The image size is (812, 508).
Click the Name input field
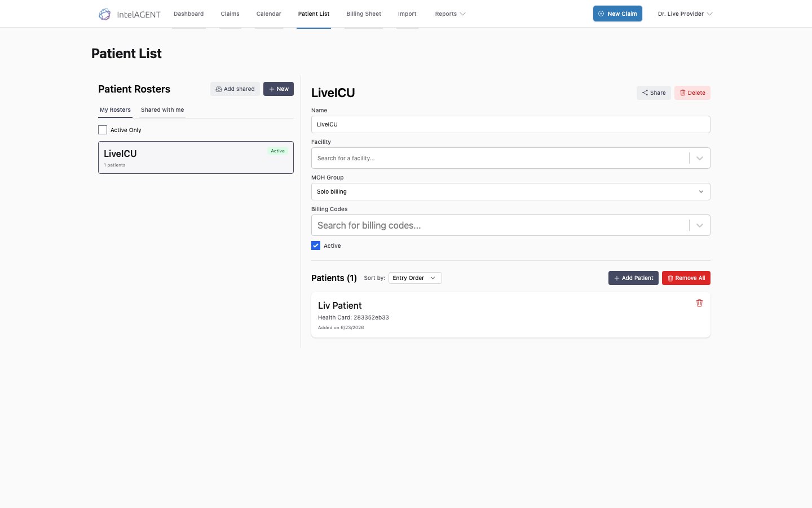tap(510, 124)
